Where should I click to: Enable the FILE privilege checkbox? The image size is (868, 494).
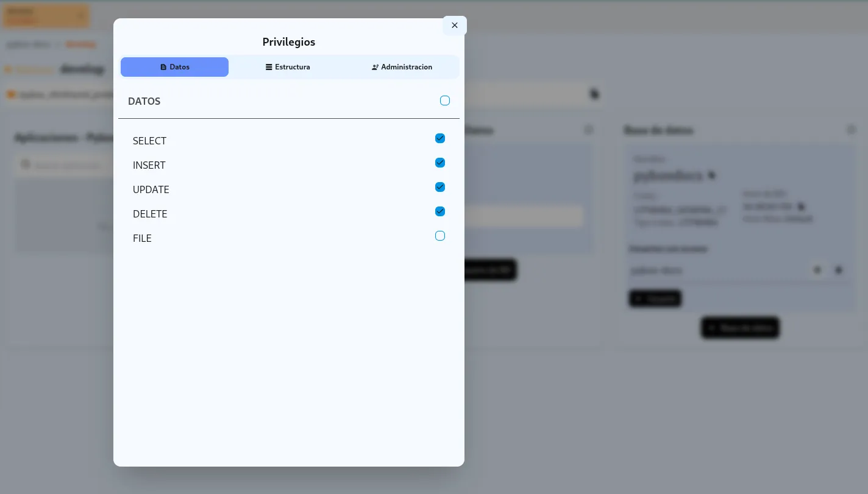[x=440, y=236]
